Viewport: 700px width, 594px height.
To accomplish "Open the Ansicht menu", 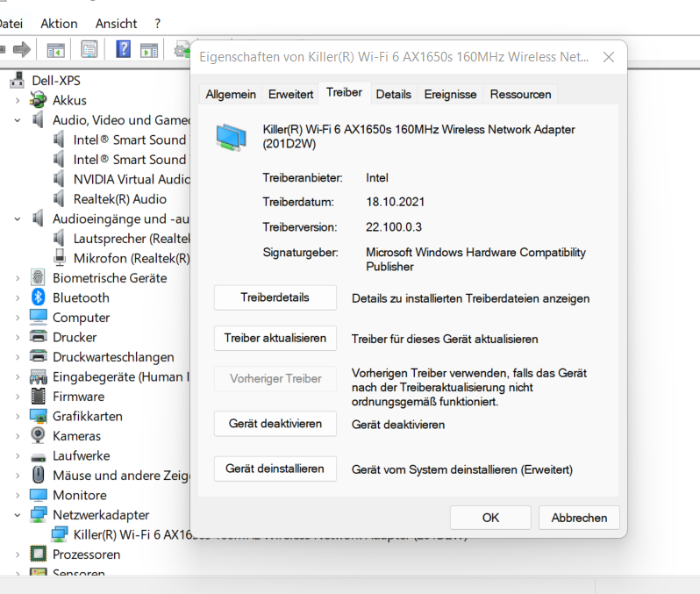I will 116,23.
